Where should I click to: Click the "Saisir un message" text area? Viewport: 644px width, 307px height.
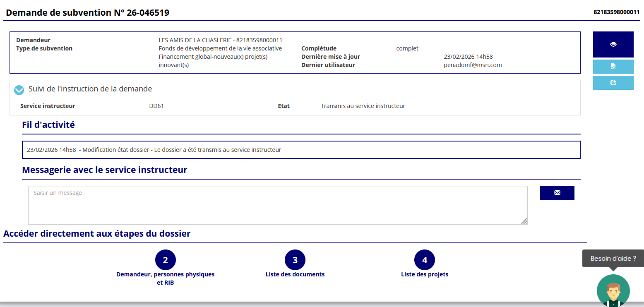pos(277,205)
